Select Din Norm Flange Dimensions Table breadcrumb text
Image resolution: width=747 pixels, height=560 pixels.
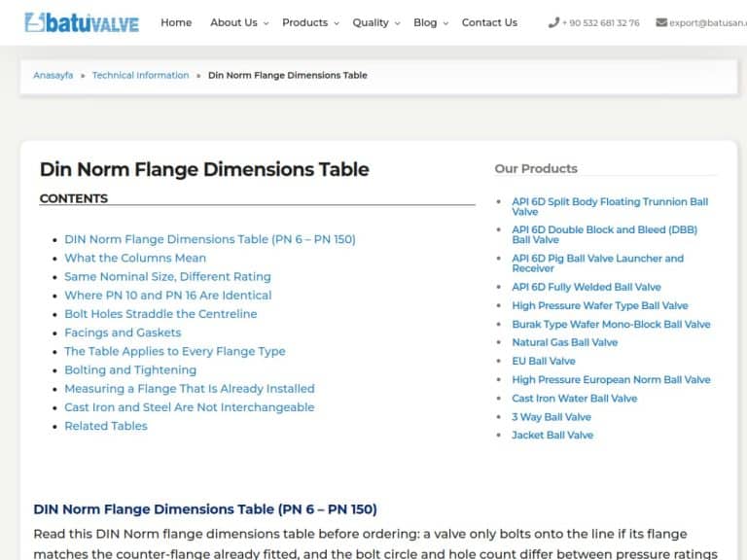pyautogui.click(x=288, y=75)
